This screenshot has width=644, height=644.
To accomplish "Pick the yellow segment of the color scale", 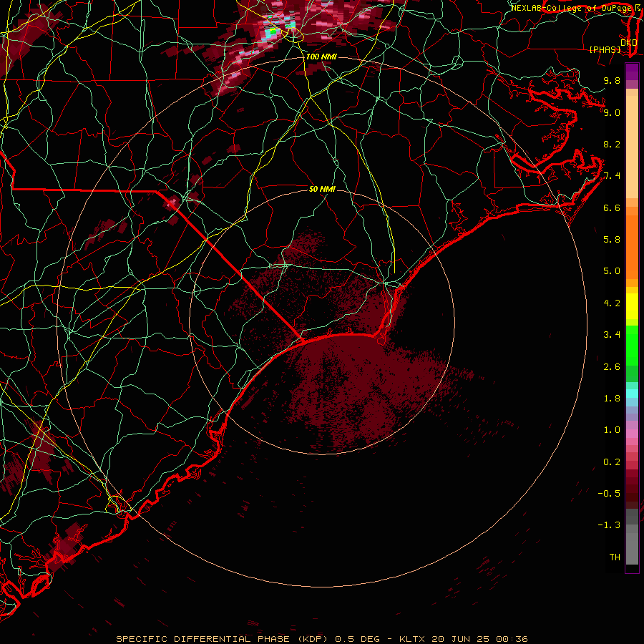I will click(632, 306).
